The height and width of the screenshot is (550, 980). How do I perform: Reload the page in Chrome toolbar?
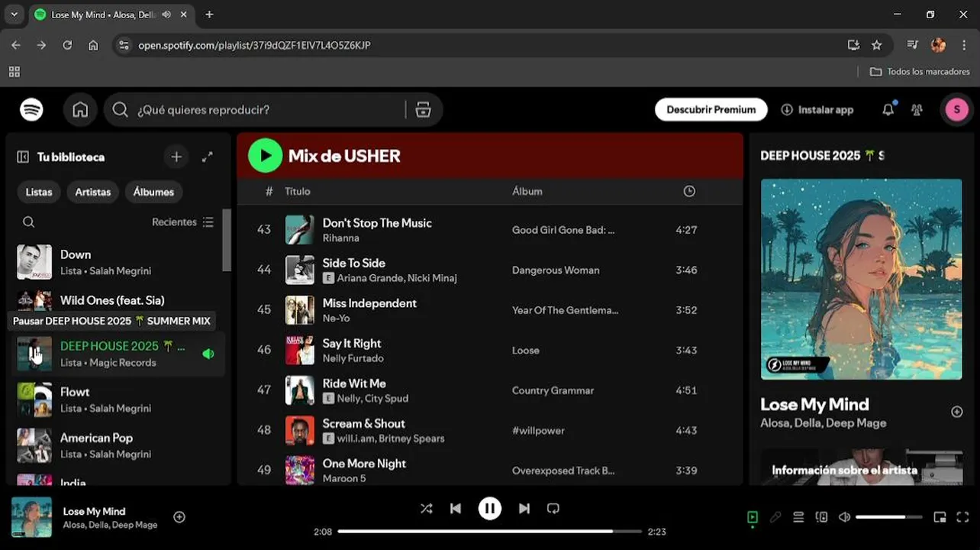click(67, 45)
